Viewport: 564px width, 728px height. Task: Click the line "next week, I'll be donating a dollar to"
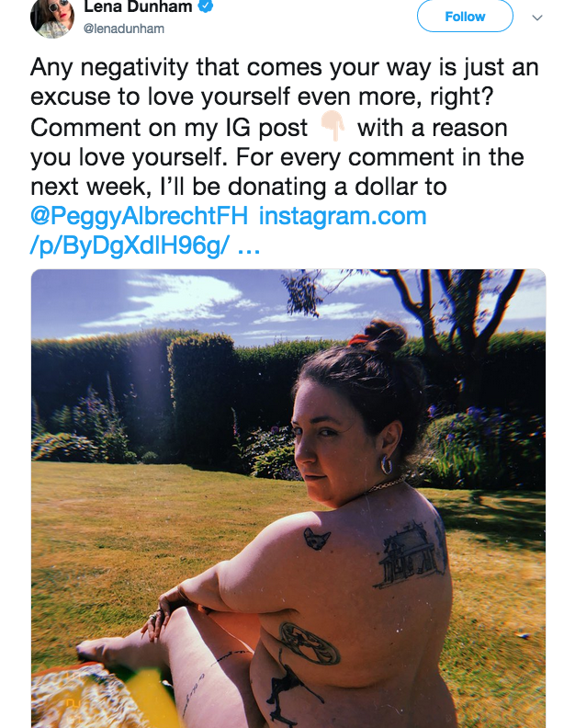239,187
